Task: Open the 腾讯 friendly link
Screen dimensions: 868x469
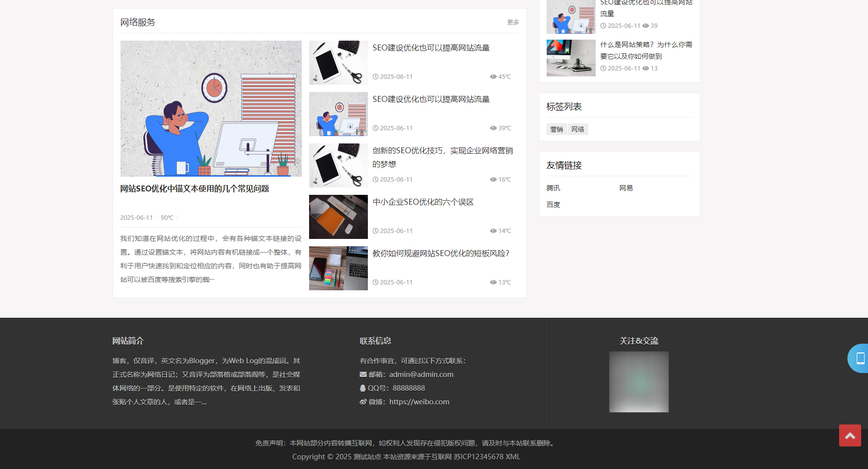Action: click(553, 188)
